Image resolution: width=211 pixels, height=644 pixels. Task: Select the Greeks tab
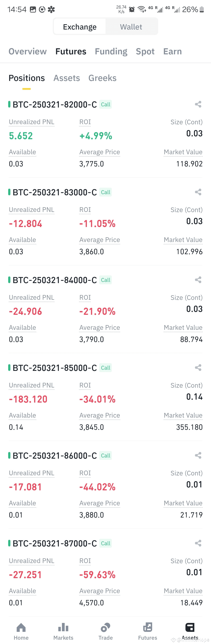[x=102, y=78]
